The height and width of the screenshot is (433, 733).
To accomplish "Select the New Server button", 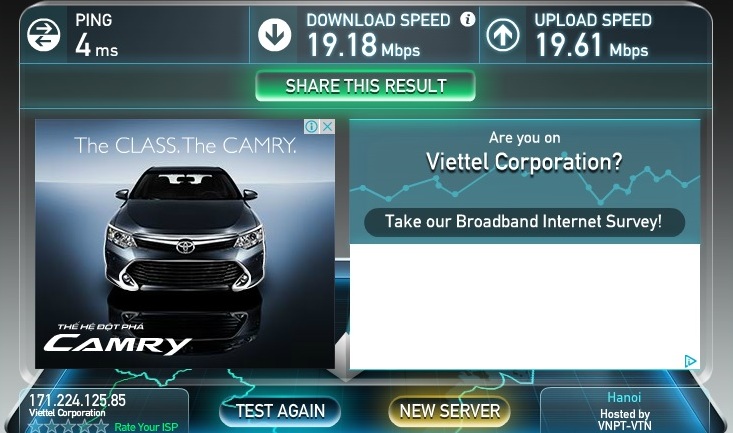I will [449, 411].
